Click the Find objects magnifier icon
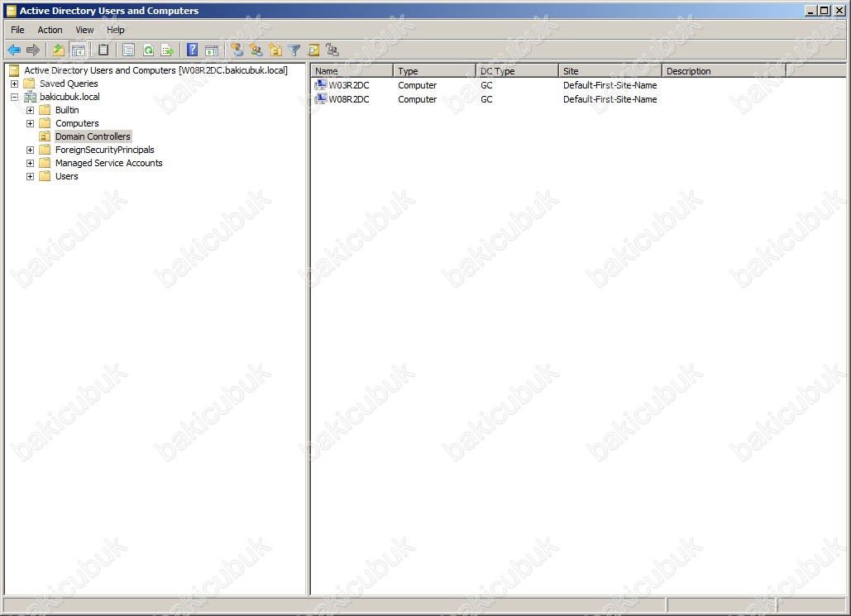Screen dimensions: 851x616 tap(313, 50)
